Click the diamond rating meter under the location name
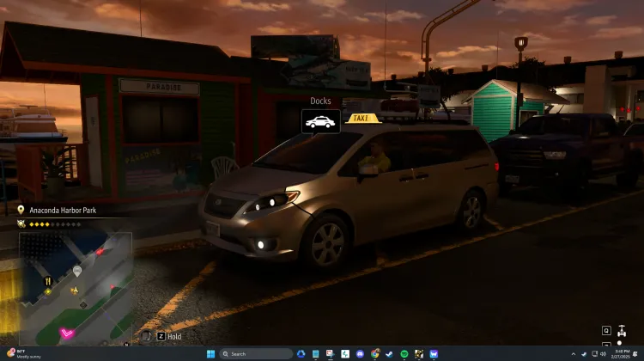Image resolution: width=644 pixels, height=361 pixels. 55,224
